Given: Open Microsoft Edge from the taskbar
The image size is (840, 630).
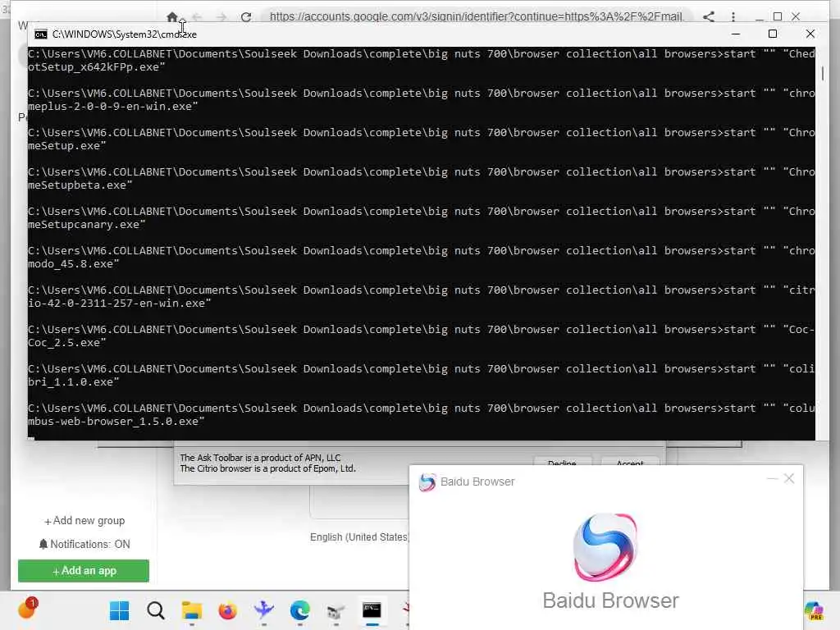Looking at the screenshot, I should tap(300, 610).
